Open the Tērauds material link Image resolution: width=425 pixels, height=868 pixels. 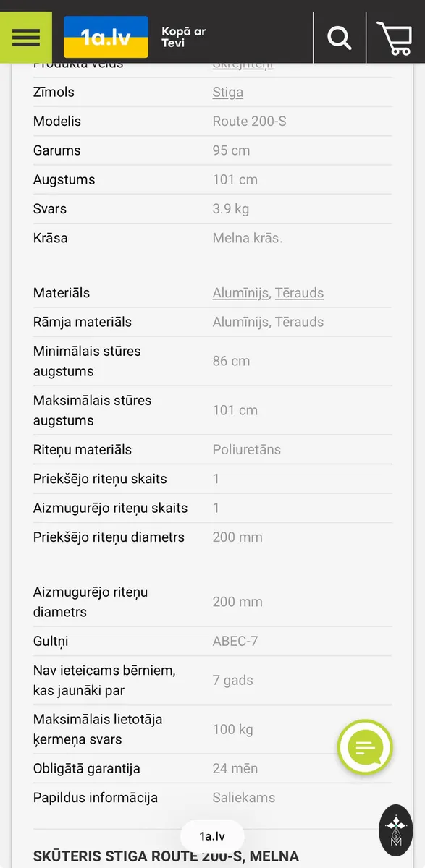pyautogui.click(x=299, y=293)
